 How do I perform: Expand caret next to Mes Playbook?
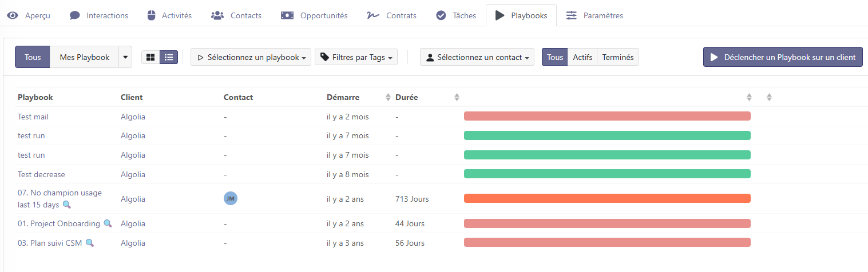pyautogui.click(x=125, y=57)
